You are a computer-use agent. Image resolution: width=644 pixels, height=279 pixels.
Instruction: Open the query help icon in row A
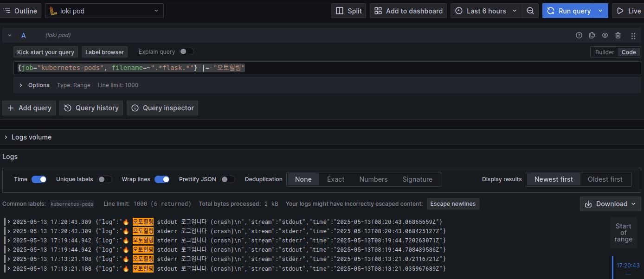point(579,35)
